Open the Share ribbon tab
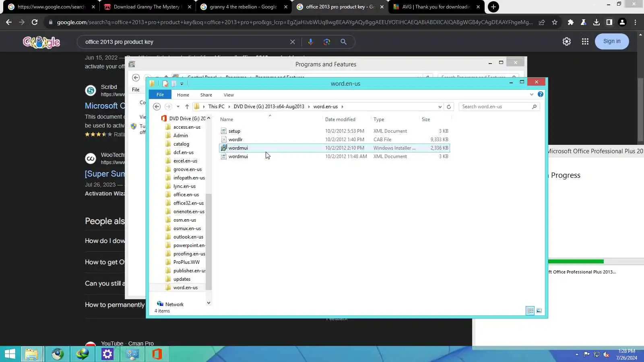644x362 pixels. pyautogui.click(x=206, y=95)
